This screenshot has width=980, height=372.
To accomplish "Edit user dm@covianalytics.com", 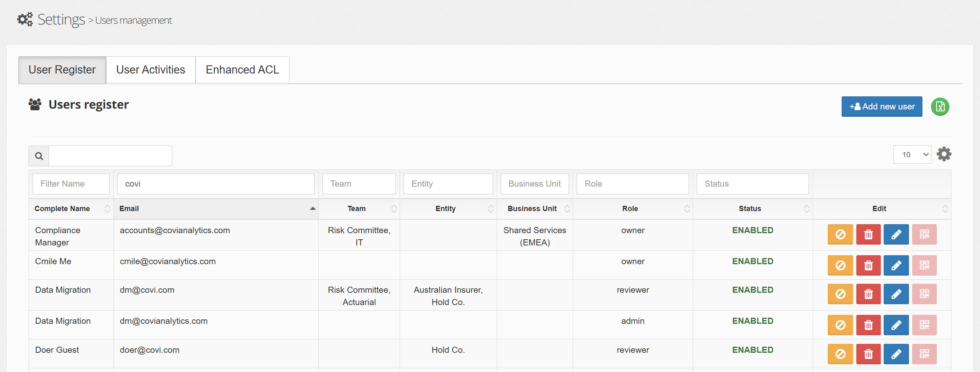I will point(896,325).
